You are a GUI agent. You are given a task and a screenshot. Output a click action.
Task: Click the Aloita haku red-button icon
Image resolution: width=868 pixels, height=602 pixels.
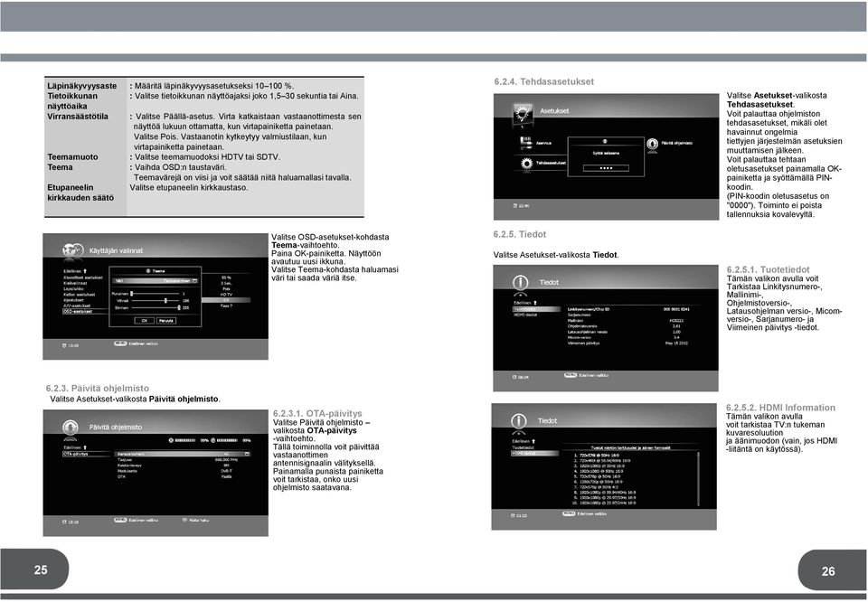click(x=184, y=520)
